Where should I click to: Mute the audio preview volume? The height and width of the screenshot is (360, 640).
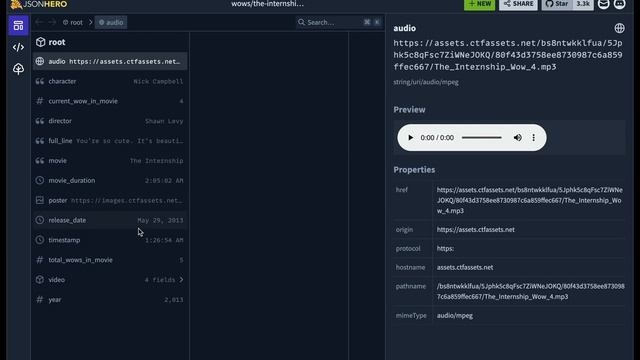(x=518, y=138)
